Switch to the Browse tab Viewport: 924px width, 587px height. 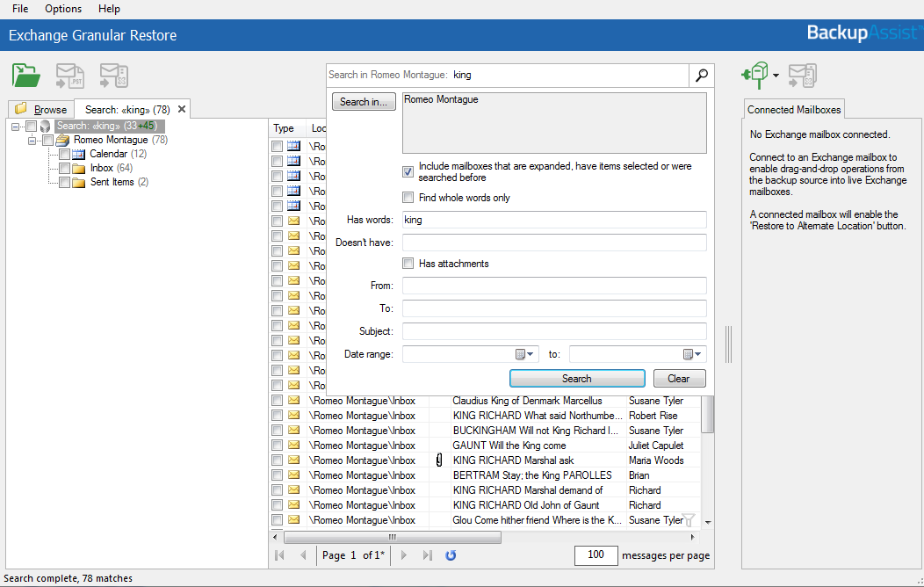41,109
